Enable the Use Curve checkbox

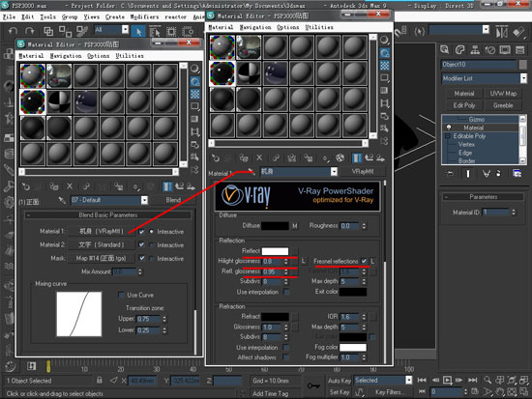(121, 295)
